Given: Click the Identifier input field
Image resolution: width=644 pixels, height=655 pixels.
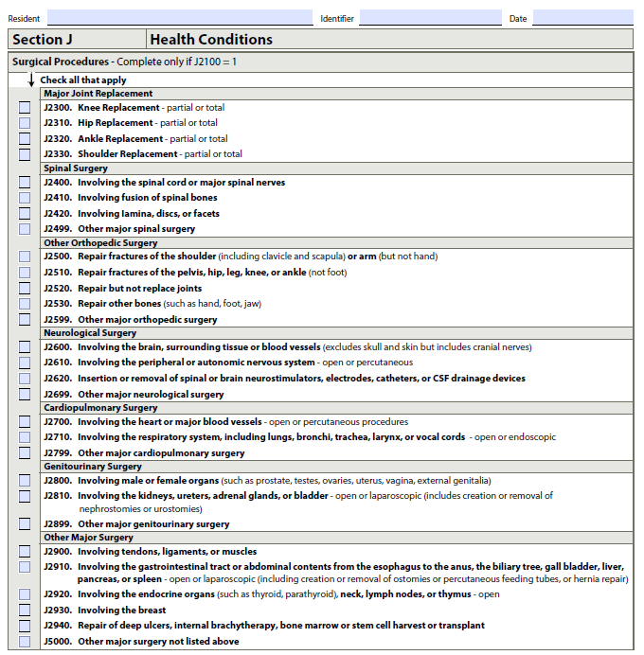Looking at the screenshot, I should 430,18.
